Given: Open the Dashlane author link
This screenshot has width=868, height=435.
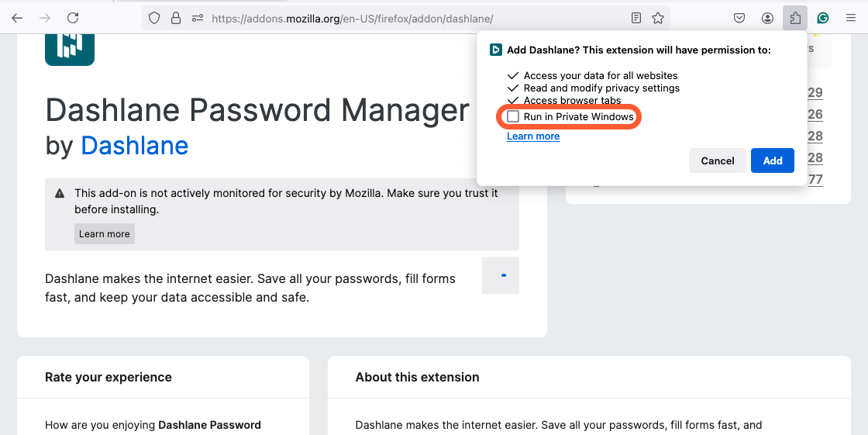Looking at the screenshot, I should tap(135, 146).
